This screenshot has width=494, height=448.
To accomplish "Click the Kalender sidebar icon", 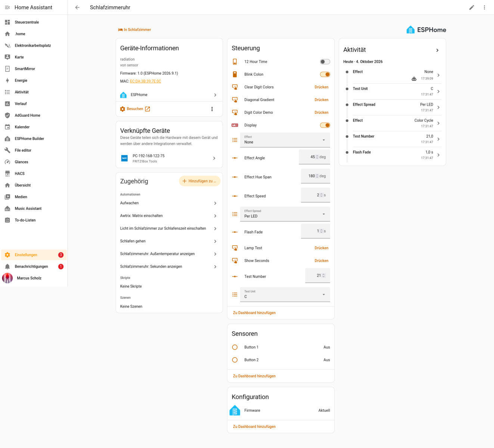I will tap(7, 127).
